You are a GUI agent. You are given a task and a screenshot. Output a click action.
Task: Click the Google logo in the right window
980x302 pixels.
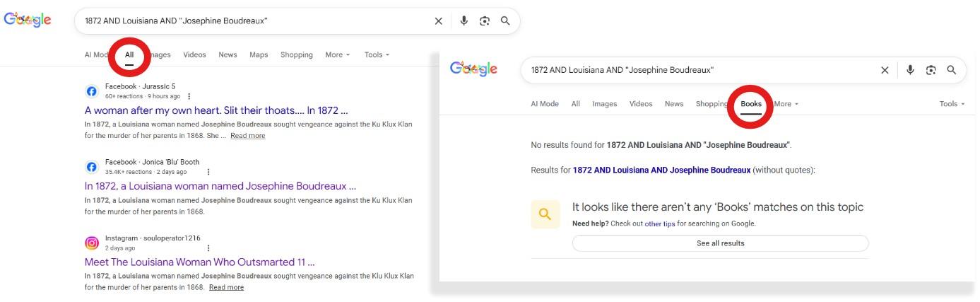point(473,69)
